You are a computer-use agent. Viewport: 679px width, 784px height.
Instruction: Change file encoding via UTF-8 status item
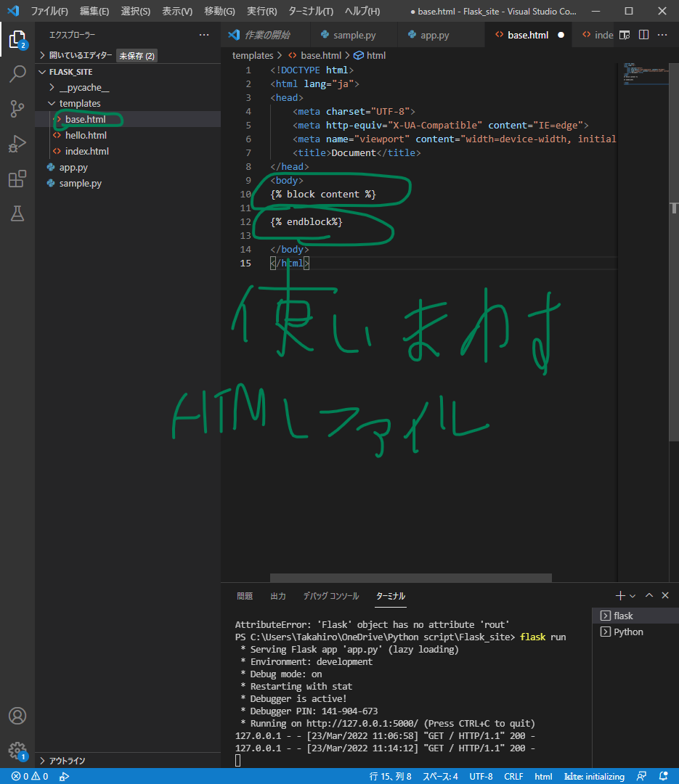(x=481, y=776)
